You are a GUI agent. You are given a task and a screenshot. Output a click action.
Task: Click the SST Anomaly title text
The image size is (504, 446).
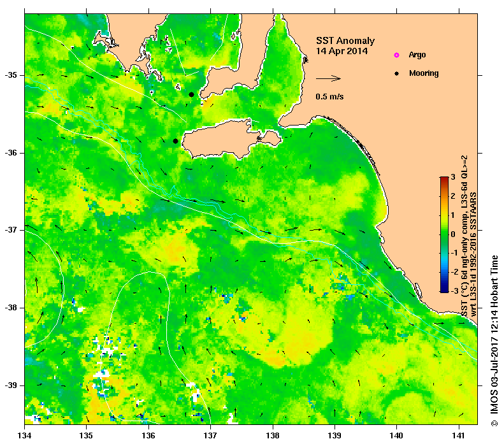(x=345, y=41)
